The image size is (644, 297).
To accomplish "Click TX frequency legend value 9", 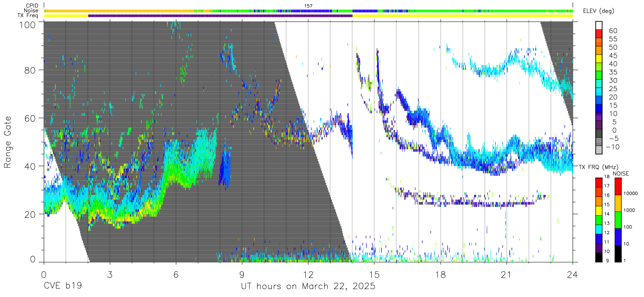I will pos(607,260).
